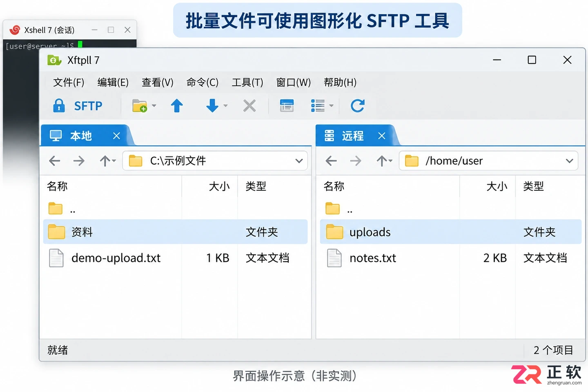The width and height of the screenshot is (588, 392).
Task: Click the blue upload arrow icon
Action: [177, 106]
